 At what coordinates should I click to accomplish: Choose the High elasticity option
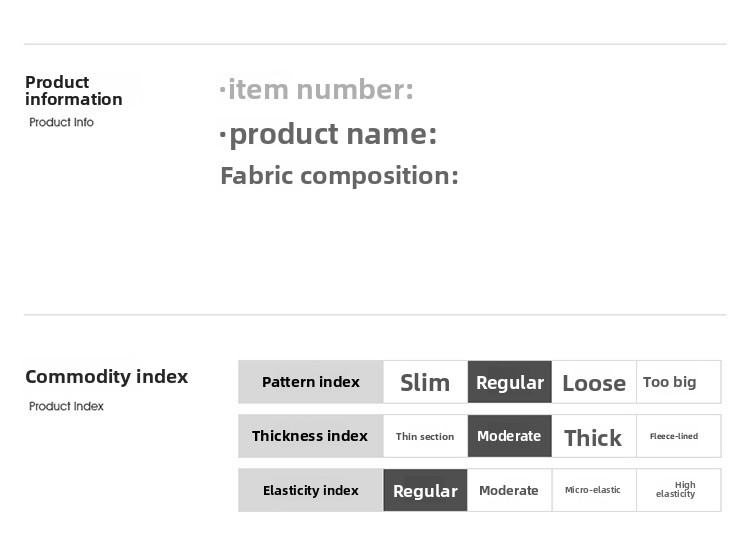click(679, 490)
